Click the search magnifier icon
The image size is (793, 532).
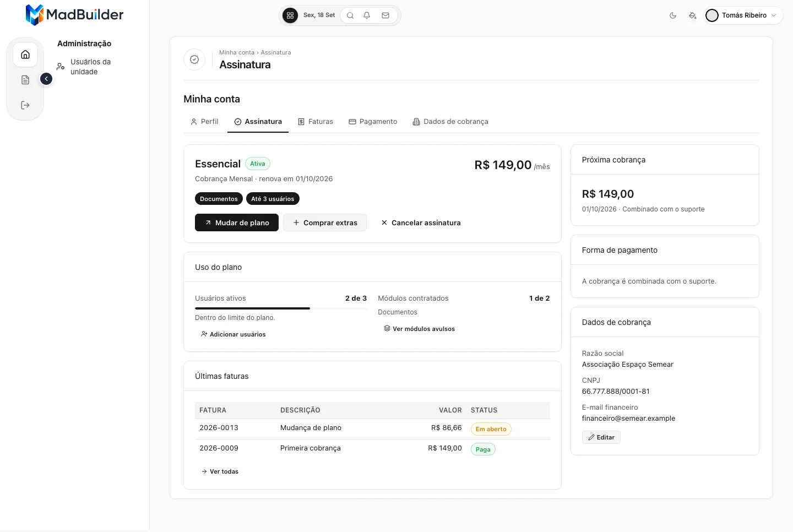(x=350, y=15)
